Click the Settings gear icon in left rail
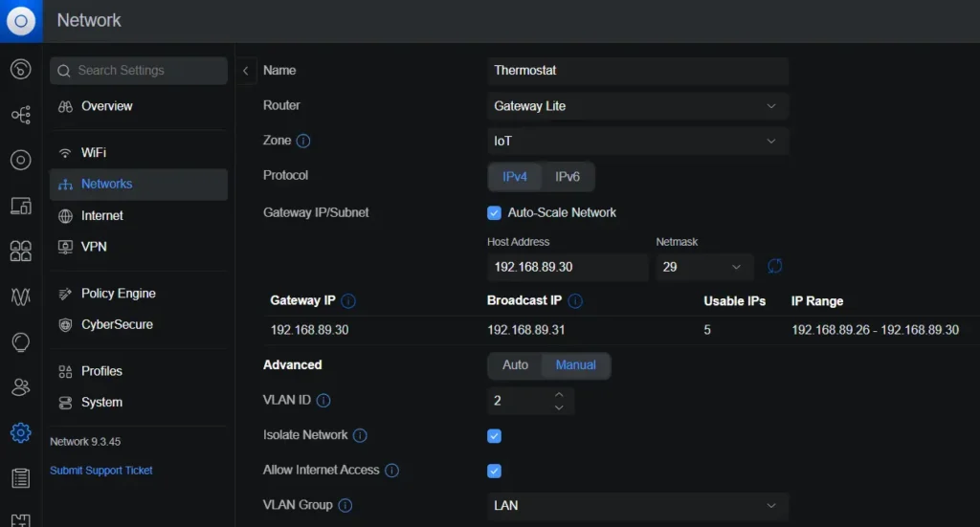Screen dimensions: 980x527 click(x=20, y=432)
